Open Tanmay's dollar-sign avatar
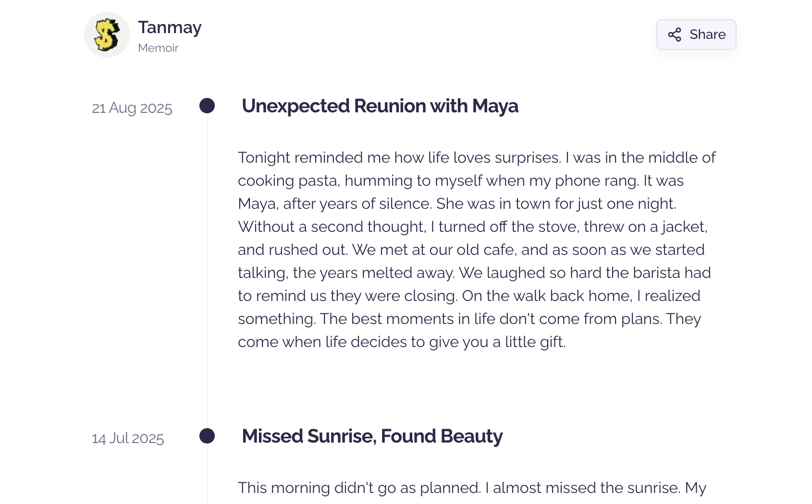This screenshot has height=504, width=812. click(107, 35)
